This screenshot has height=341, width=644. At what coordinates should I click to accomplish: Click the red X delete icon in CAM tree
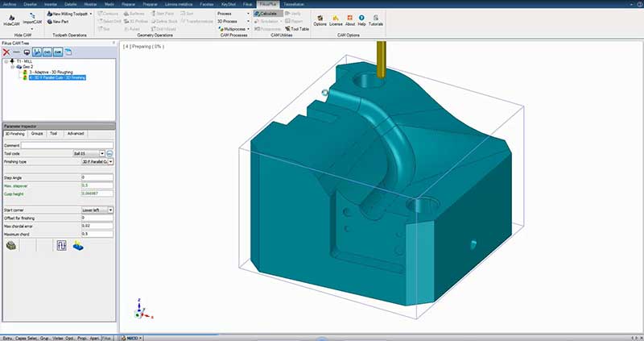point(6,52)
